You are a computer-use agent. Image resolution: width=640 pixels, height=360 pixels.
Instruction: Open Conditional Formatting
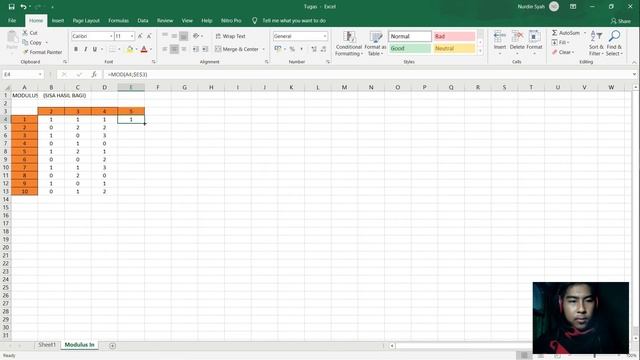point(349,43)
